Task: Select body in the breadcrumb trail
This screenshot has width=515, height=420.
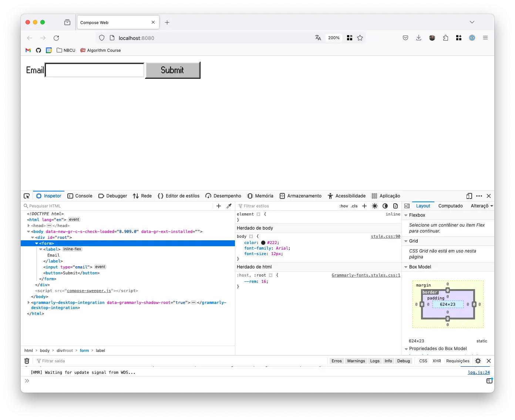Action: coord(45,350)
